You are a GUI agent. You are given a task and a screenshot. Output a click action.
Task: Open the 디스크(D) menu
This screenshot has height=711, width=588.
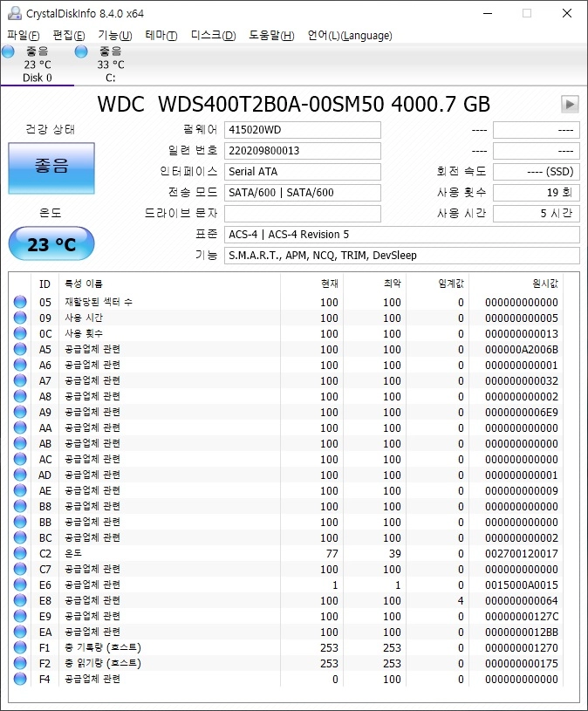[x=213, y=36]
